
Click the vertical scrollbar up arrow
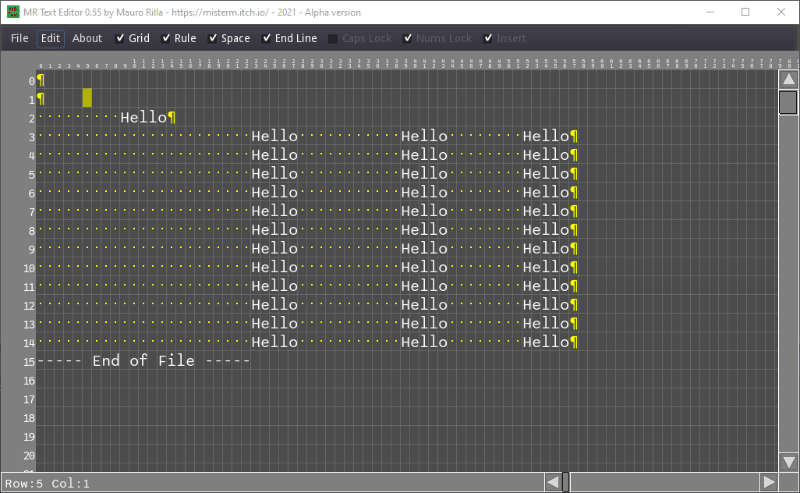[788, 79]
